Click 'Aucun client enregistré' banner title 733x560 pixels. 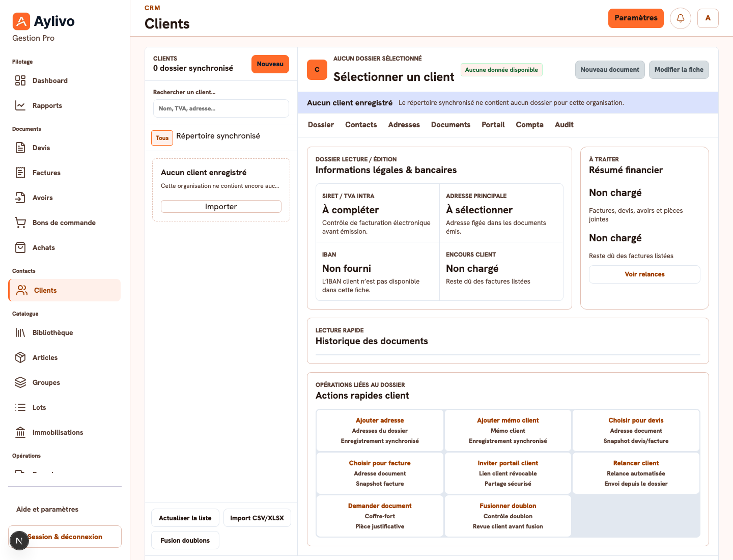point(350,103)
